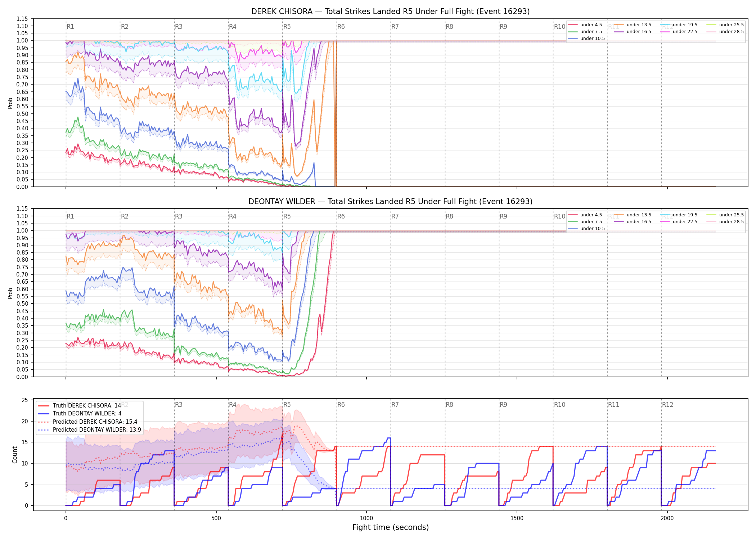Click the DEONTAY WILDER chart title
The image size is (756, 540).
point(390,202)
